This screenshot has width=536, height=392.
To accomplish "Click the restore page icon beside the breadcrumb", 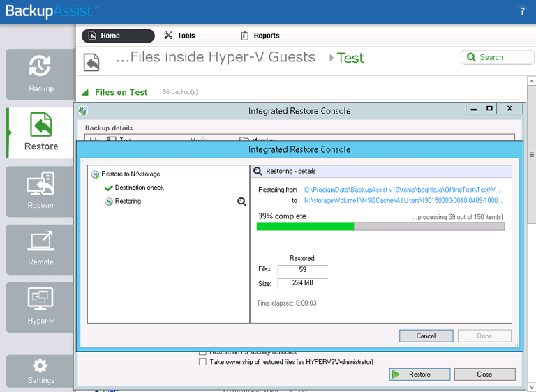I will (x=91, y=62).
